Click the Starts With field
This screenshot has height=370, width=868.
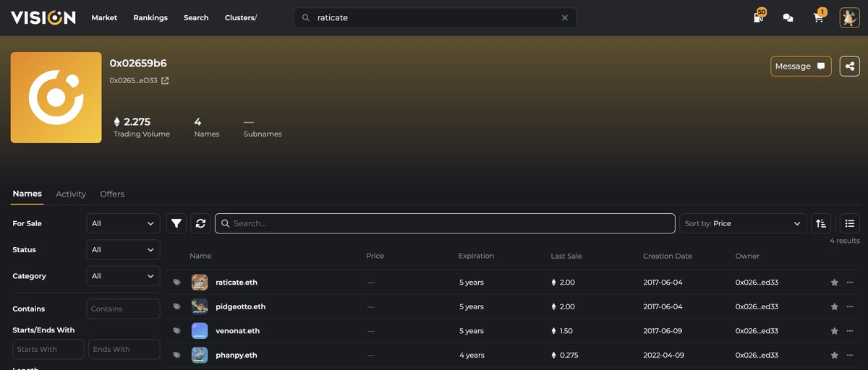pos(48,349)
